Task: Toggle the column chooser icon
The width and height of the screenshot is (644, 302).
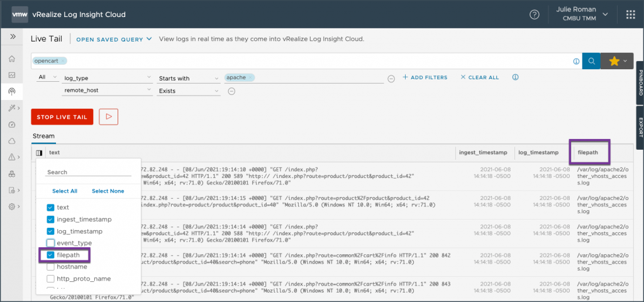Action: (x=38, y=153)
